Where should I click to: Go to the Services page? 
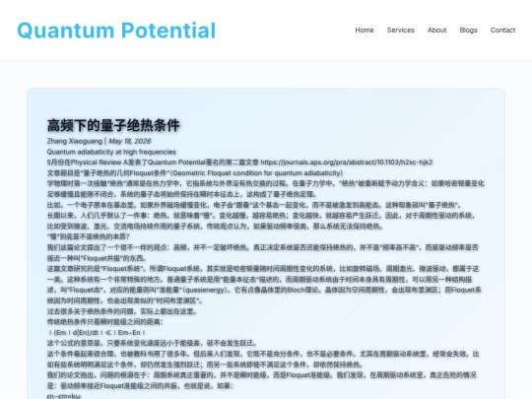[401, 31]
